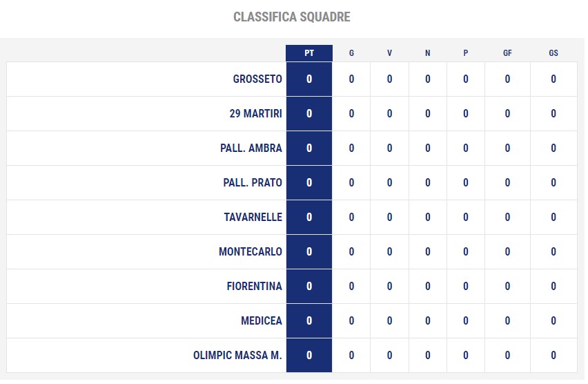Click the G column header
Viewport: 588px width, 384px height.
click(351, 53)
